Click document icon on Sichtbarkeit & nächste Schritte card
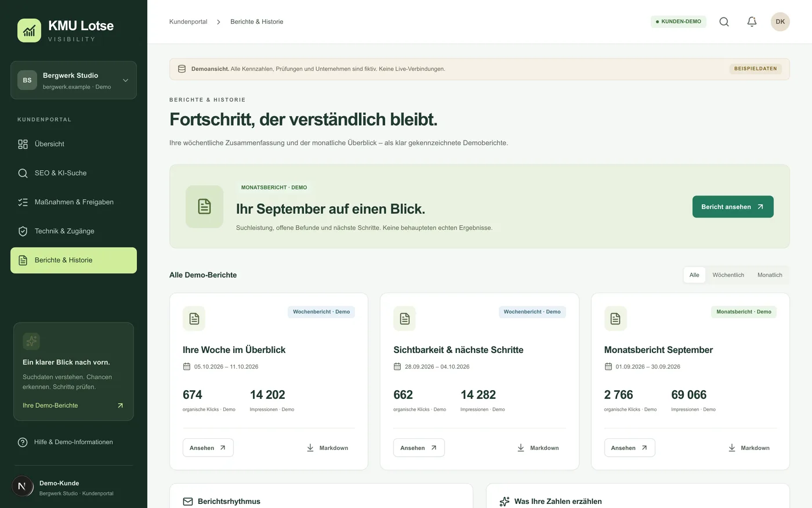The height and width of the screenshot is (508, 812). coord(405,318)
